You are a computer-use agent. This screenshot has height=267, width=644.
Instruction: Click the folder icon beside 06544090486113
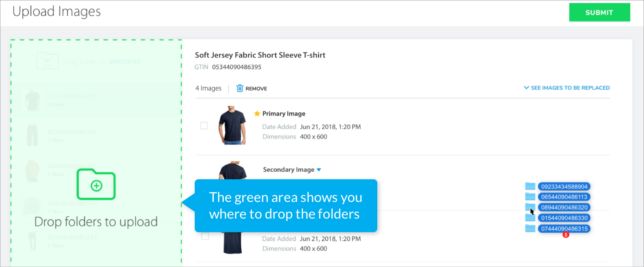pos(530,197)
